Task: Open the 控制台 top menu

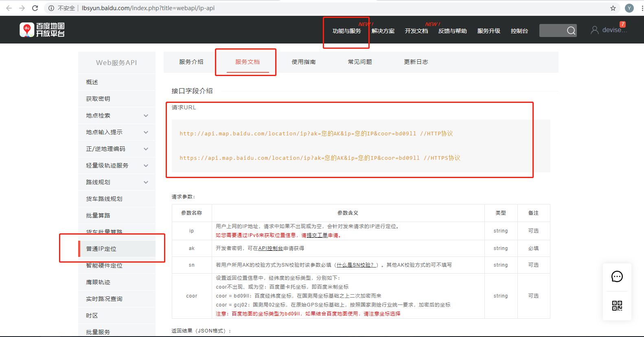Action: 519,31
